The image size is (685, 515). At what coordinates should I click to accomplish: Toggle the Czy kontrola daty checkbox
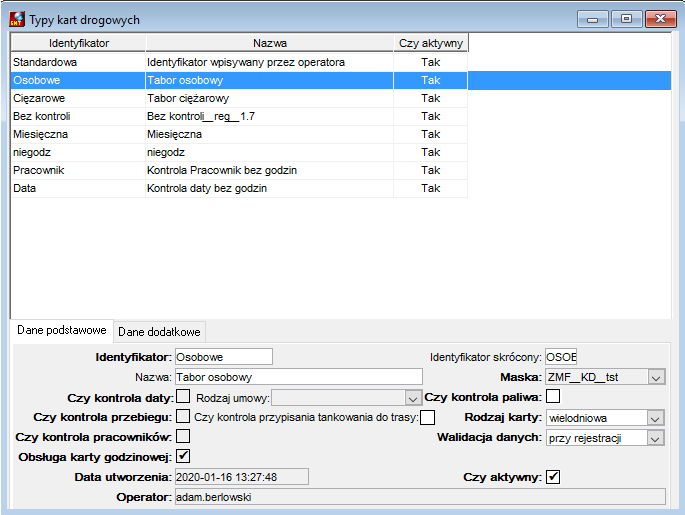pyautogui.click(x=183, y=397)
